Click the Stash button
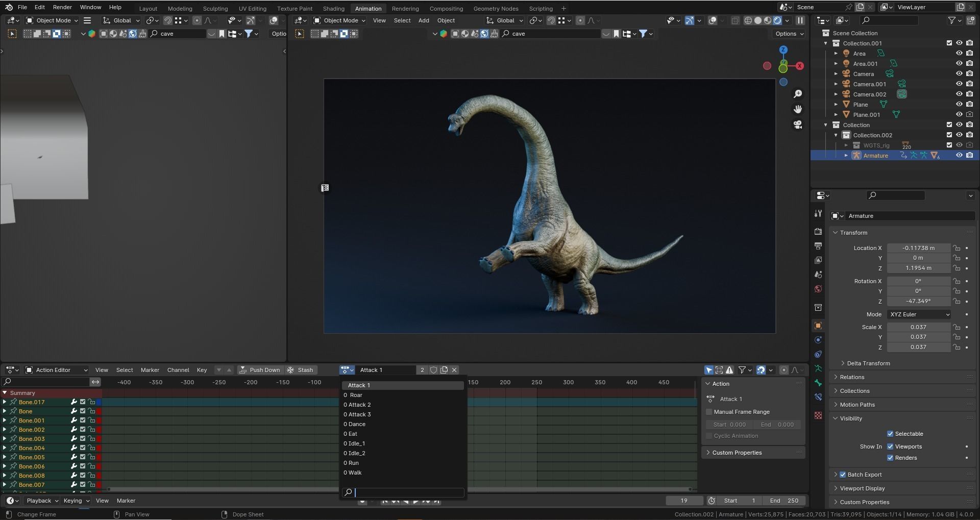The height and width of the screenshot is (520, 980). (301, 370)
